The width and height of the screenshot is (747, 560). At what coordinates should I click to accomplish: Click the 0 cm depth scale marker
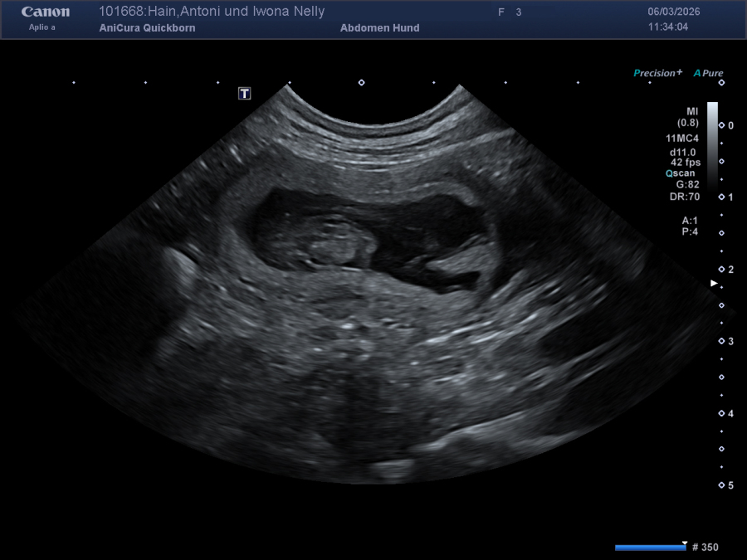click(x=730, y=125)
